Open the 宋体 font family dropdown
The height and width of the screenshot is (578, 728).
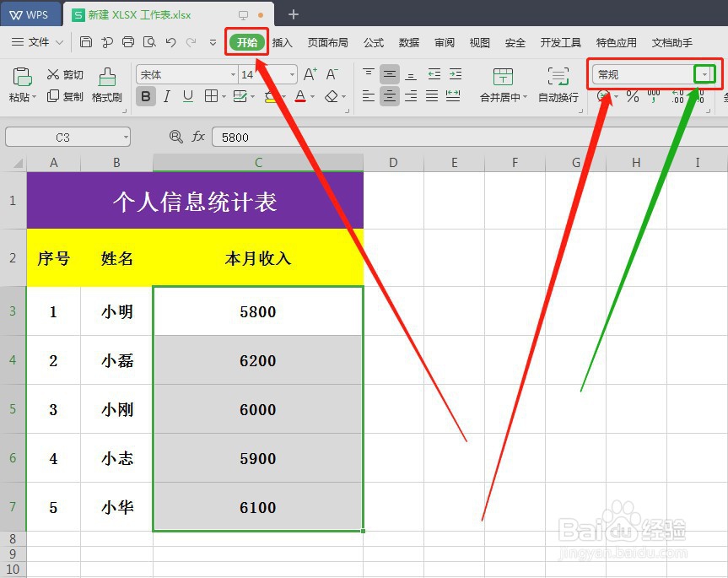click(x=234, y=73)
